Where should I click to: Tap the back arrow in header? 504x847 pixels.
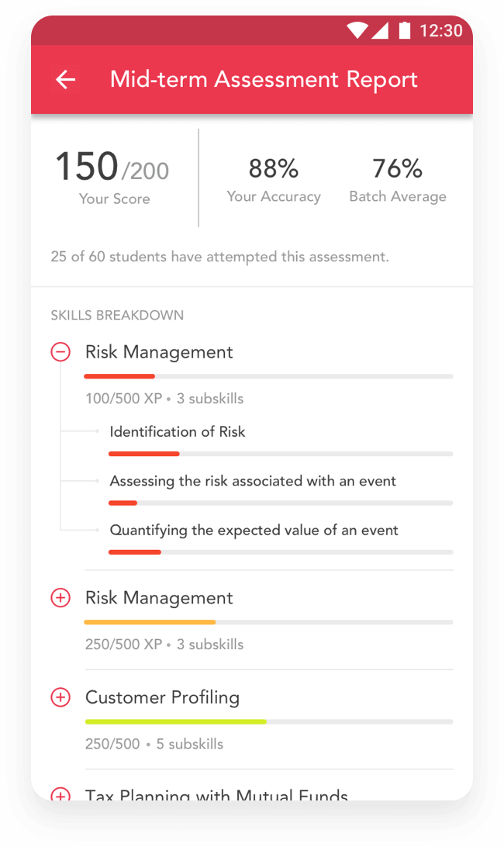click(x=65, y=80)
